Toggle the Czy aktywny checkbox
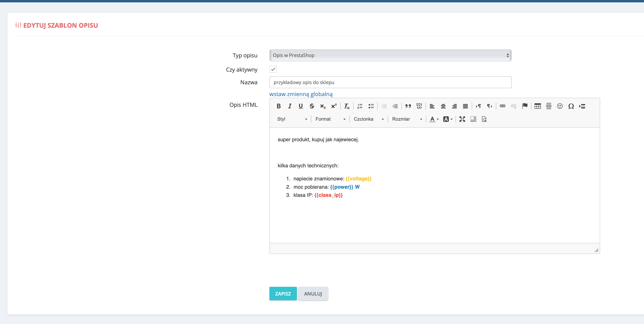 273,69
